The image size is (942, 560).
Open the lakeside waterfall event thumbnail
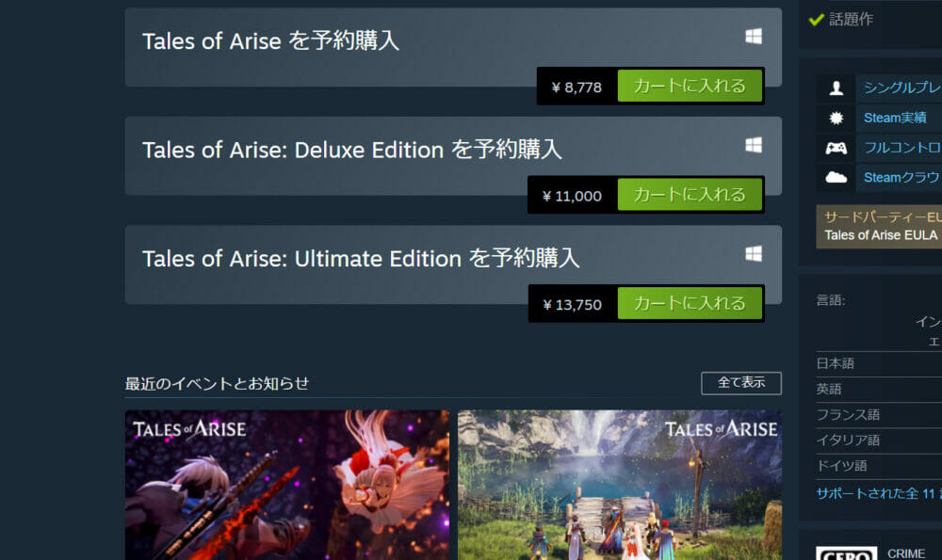pos(619,485)
